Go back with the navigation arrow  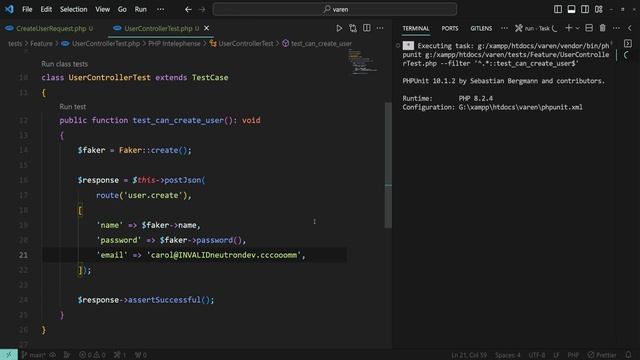[x=188, y=9]
